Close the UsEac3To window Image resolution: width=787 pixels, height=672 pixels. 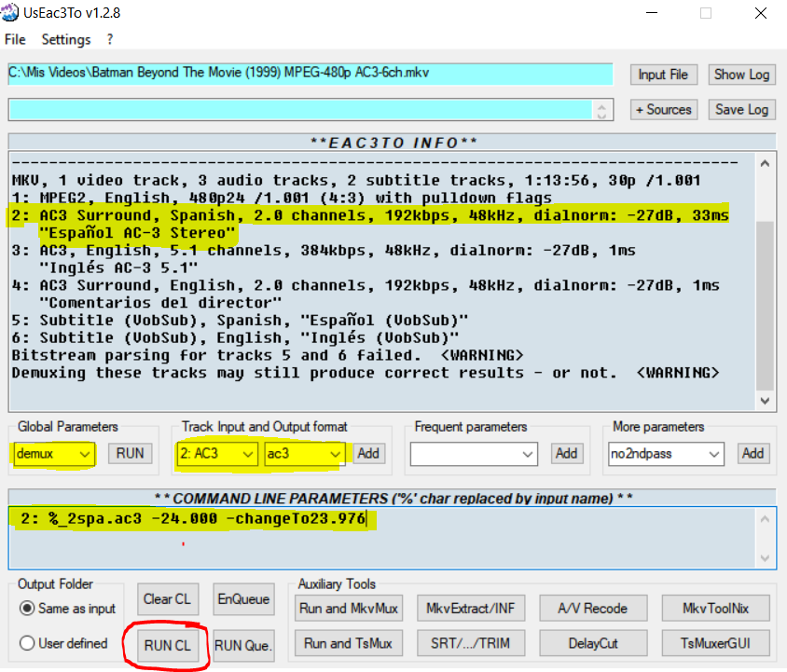[761, 13]
